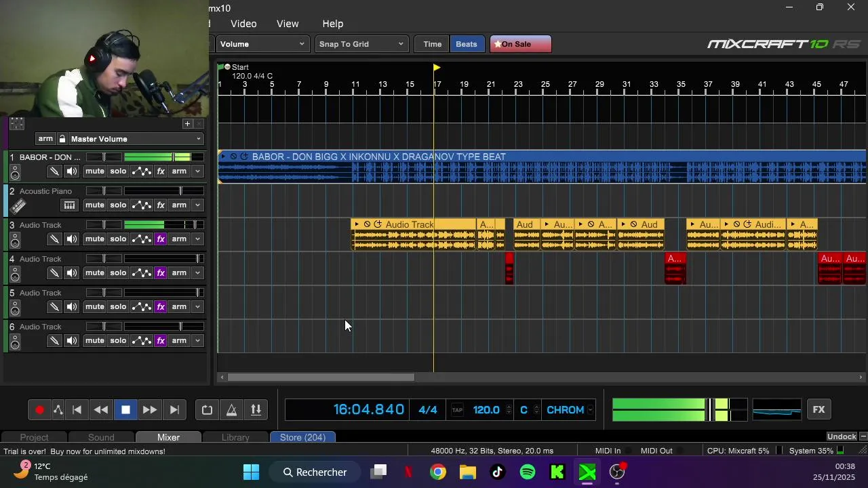Click the master lock icon
Viewport: 868px width, 488px height.
click(62, 139)
